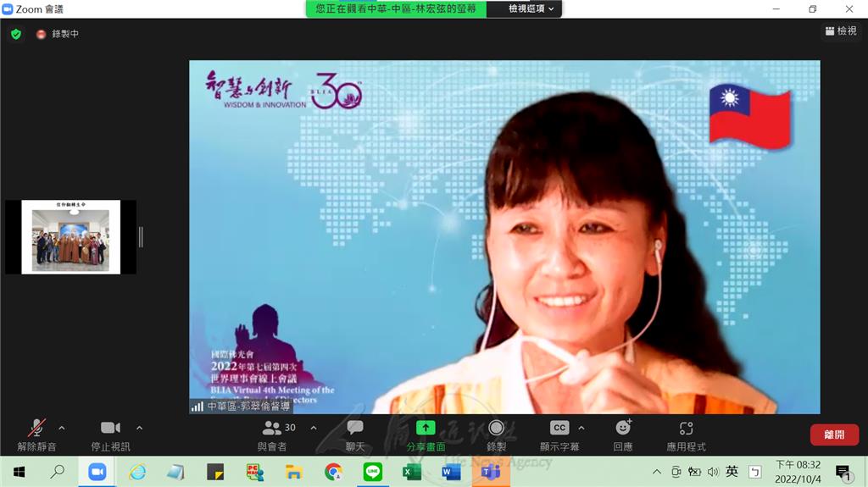This screenshot has width=868, height=487.
Task: Open the chat panel
Action: click(355, 434)
